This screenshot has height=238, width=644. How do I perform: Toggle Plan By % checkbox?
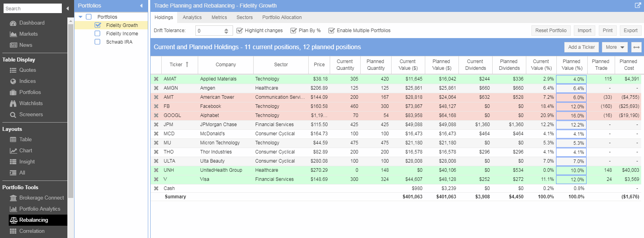pyautogui.click(x=293, y=31)
